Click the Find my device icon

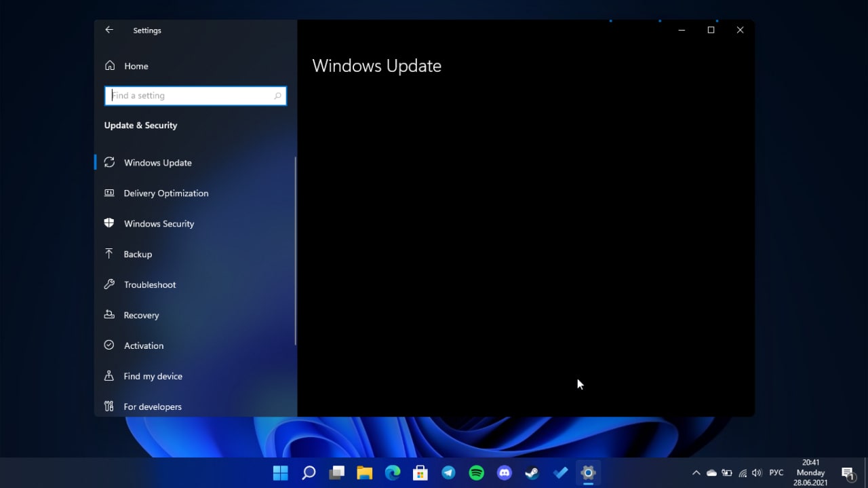coord(109,376)
